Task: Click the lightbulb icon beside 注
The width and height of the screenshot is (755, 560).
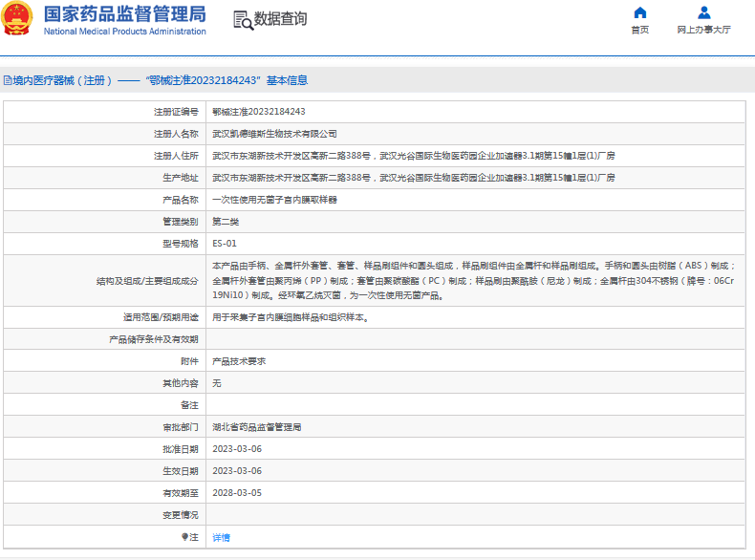Action: tap(184, 537)
